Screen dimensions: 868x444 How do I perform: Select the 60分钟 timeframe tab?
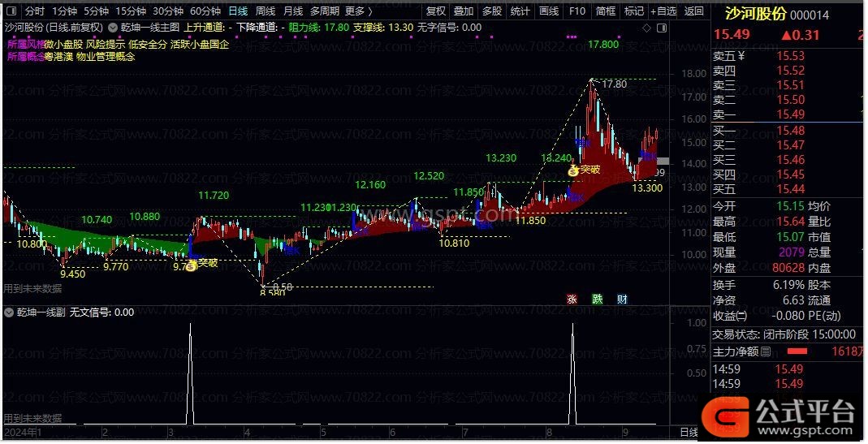[x=205, y=11]
